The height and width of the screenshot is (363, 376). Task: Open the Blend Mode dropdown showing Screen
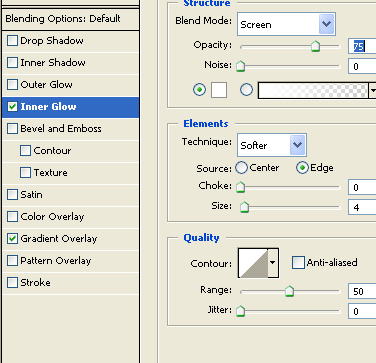pyautogui.click(x=286, y=24)
